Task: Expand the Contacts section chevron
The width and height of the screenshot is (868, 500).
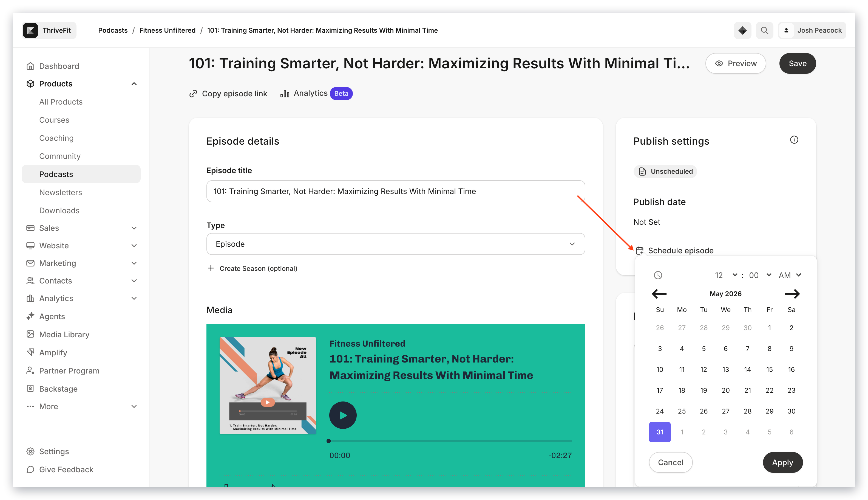Action: pos(134,280)
